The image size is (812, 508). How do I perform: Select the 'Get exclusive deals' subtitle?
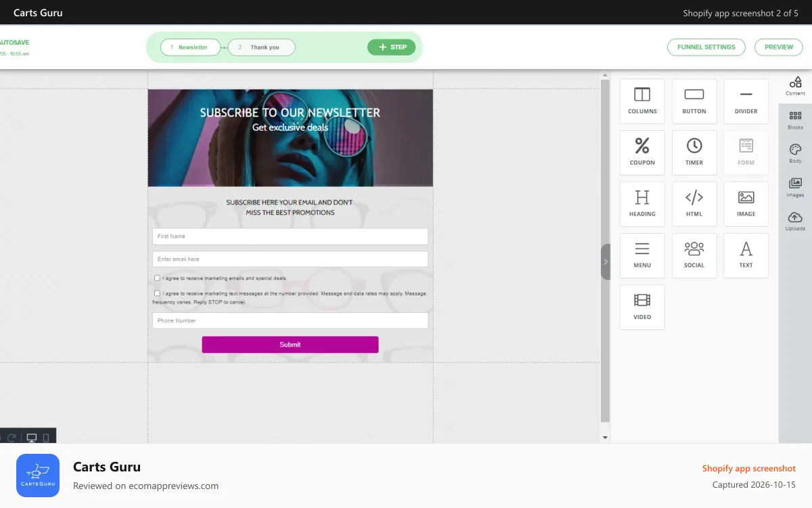290,127
